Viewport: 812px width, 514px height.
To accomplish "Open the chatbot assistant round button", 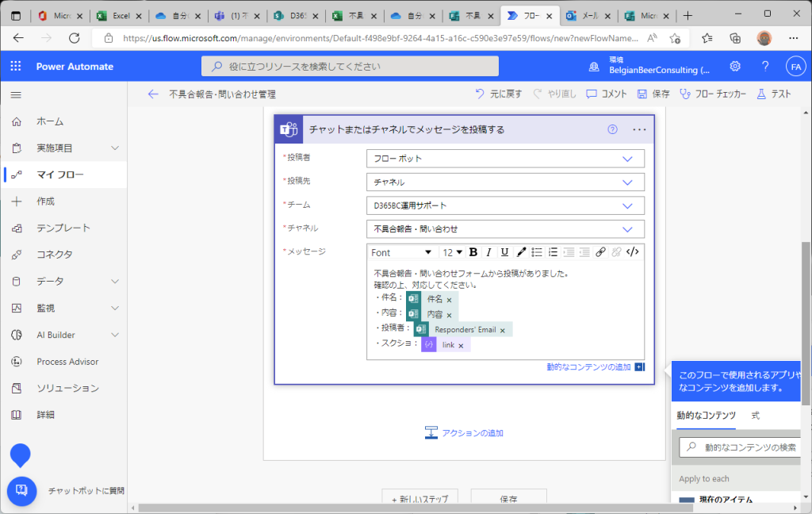I will point(21,490).
